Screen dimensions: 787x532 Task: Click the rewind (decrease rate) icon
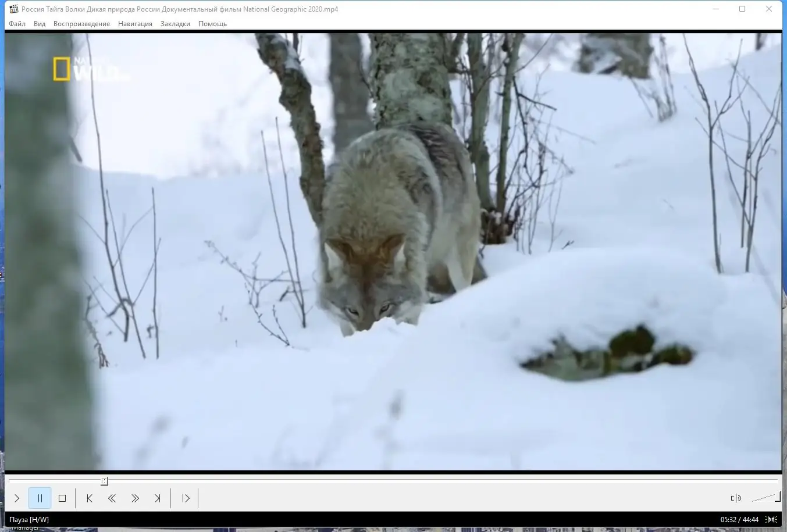tap(112, 498)
